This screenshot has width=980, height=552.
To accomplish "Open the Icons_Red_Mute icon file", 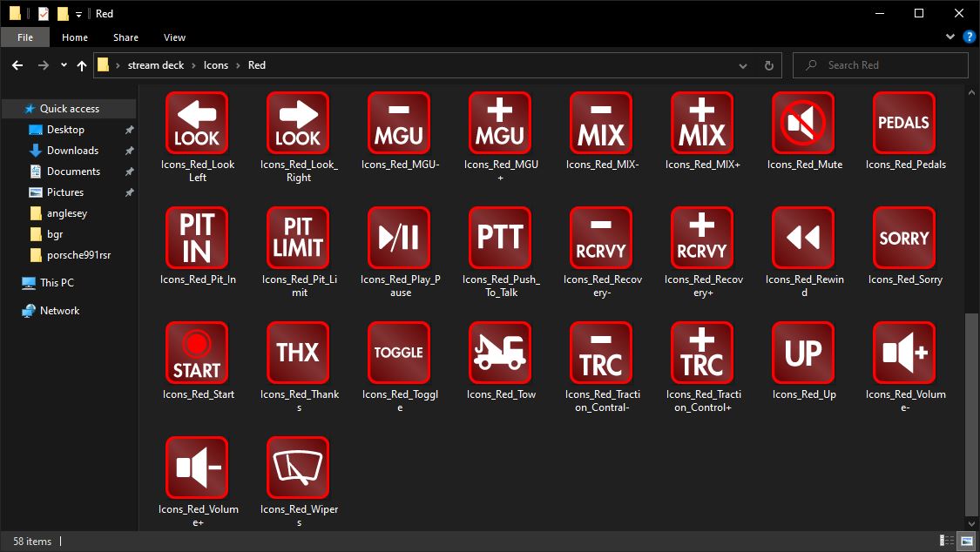I will click(x=802, y=122).
